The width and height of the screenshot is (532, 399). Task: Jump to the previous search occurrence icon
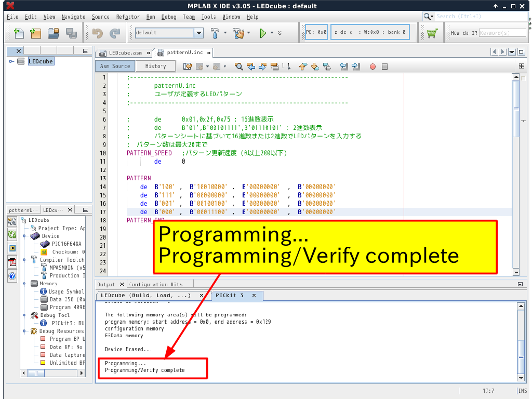pos(251,66)
